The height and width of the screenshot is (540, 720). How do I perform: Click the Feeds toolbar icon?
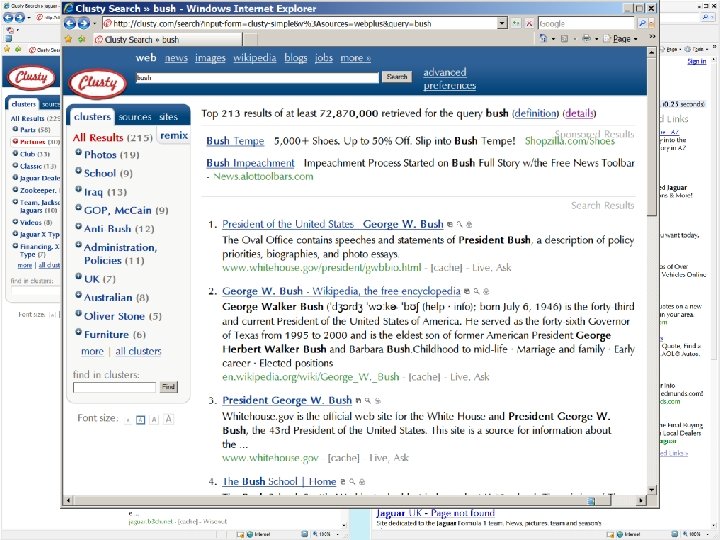[x=565, y=39]
